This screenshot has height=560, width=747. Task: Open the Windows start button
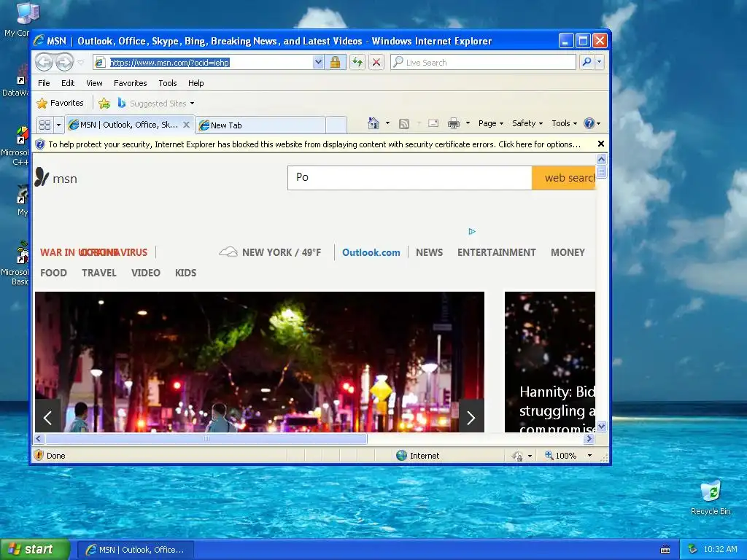(x=35, y=550)
